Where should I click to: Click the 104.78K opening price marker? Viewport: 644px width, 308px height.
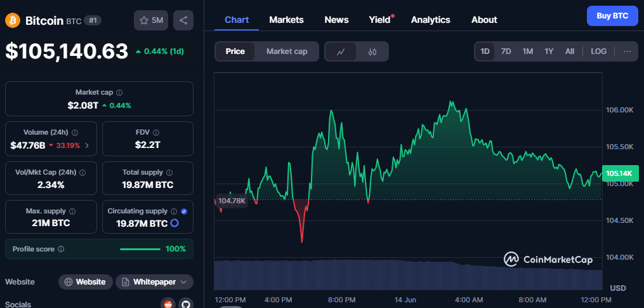point(232,201)
